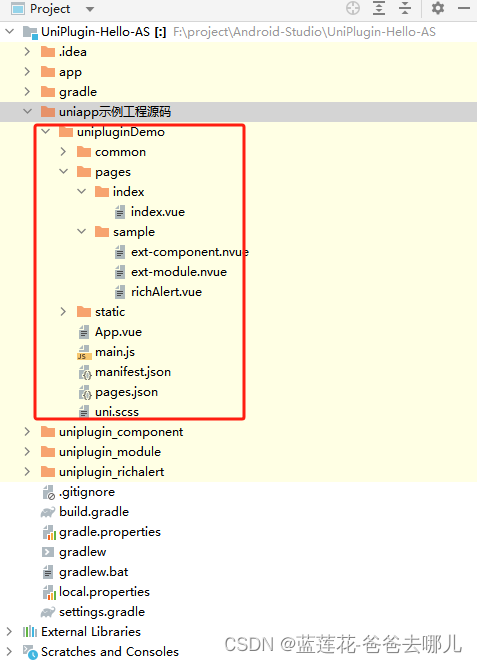477x663 pixels.
Task: Expand the uniplugin_component module
Action: [27, 432]
